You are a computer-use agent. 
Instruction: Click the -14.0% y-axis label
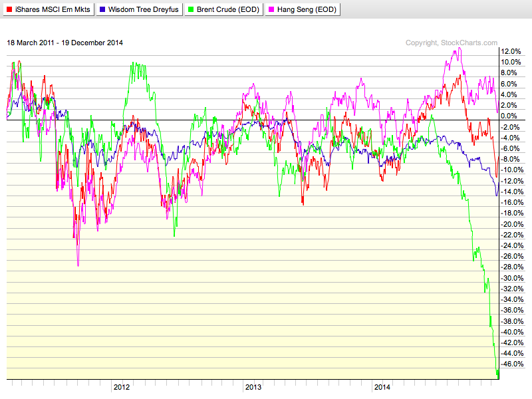coord(512,192)
